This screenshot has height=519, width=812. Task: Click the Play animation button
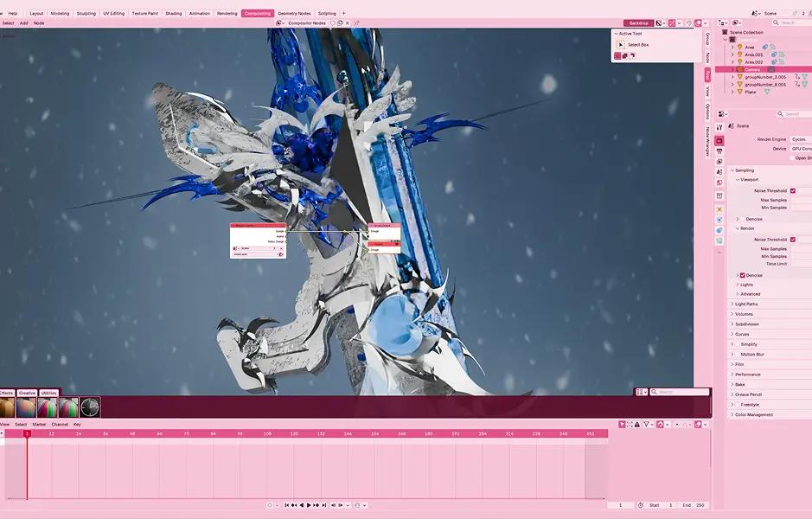point(310,505)
